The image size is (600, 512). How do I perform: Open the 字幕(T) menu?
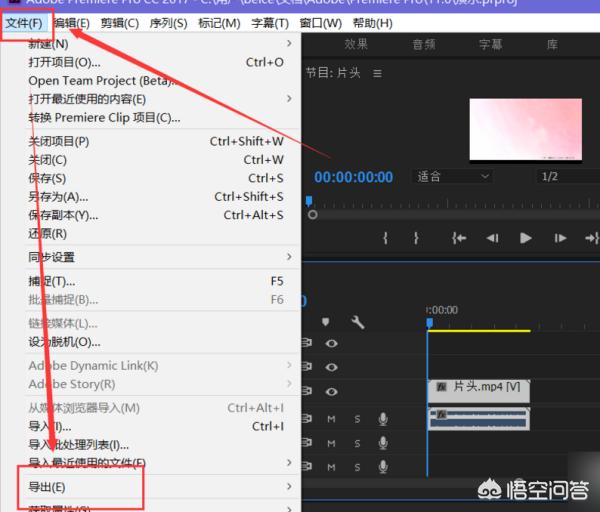click(270, 23)
